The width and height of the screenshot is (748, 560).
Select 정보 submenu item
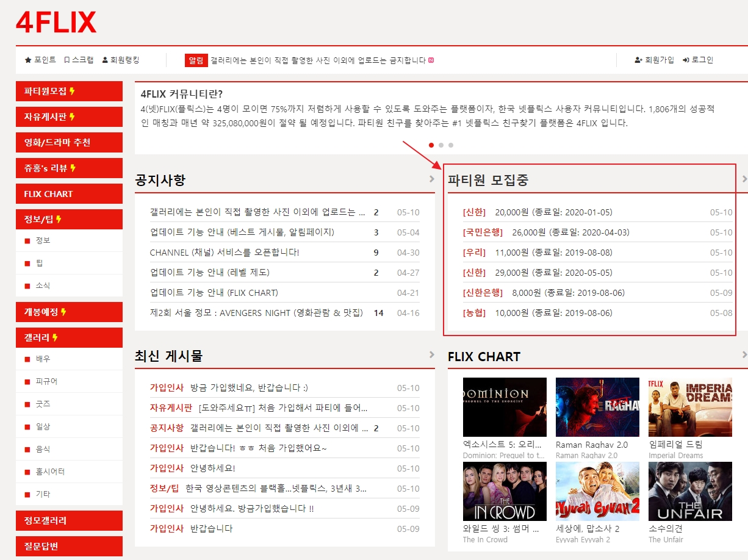click(x=69, y=240)
